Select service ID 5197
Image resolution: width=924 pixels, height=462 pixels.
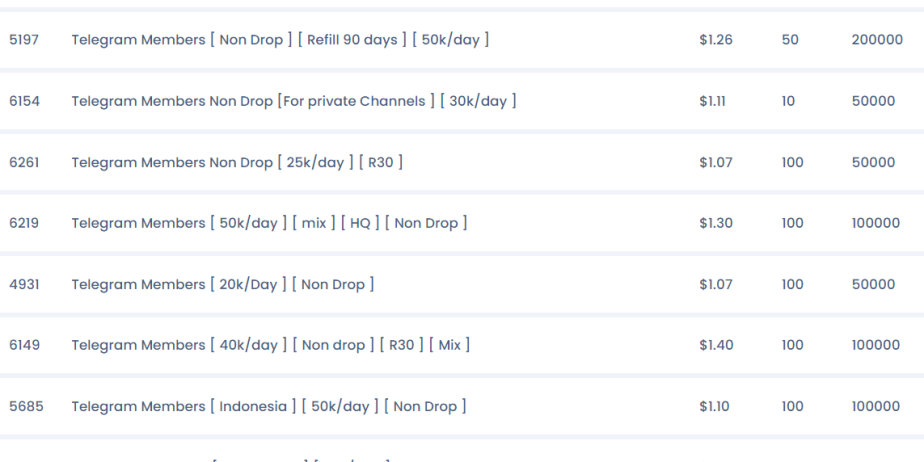(24, 40)
